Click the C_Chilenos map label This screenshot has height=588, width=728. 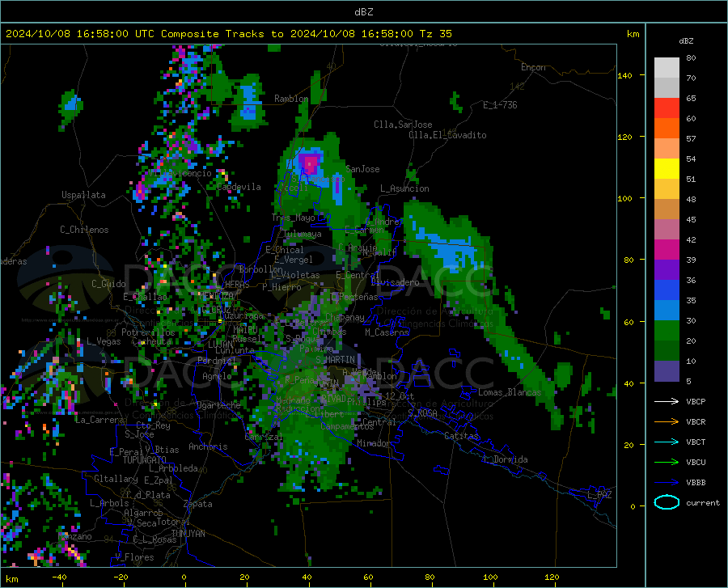pos(84,230)
